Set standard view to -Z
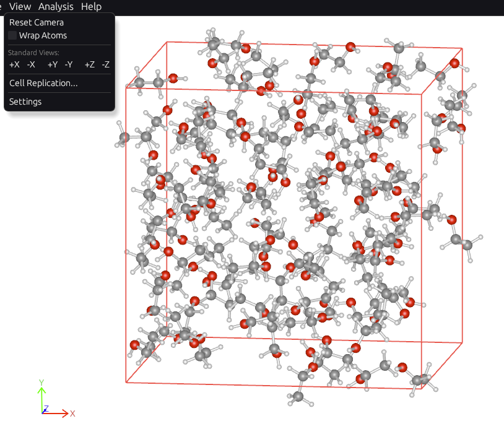 [106, 64]
